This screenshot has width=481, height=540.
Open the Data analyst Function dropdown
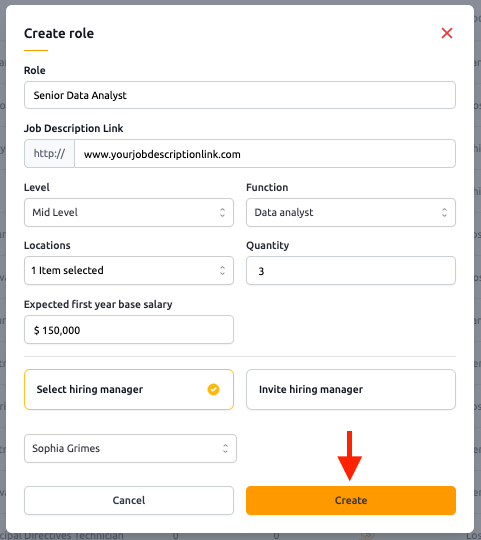[351, 212]
